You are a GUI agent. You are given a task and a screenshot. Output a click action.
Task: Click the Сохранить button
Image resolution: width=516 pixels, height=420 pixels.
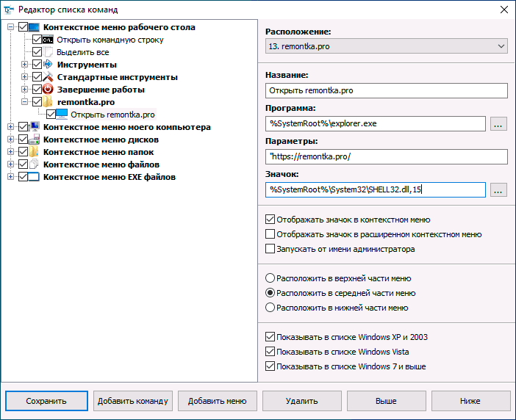[x=46, y=401]
